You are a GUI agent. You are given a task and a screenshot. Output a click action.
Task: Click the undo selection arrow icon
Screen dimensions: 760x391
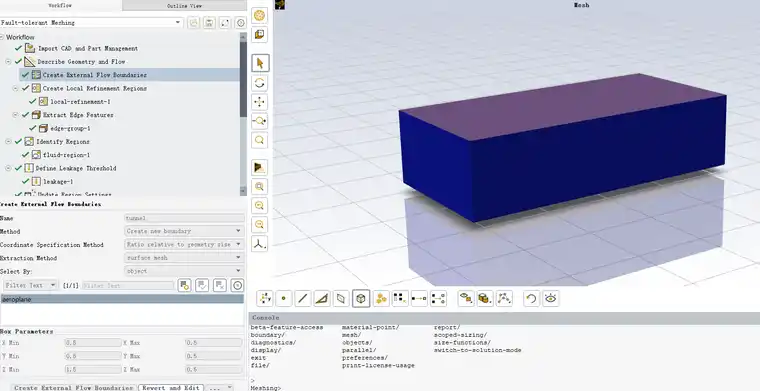[531, 298]
